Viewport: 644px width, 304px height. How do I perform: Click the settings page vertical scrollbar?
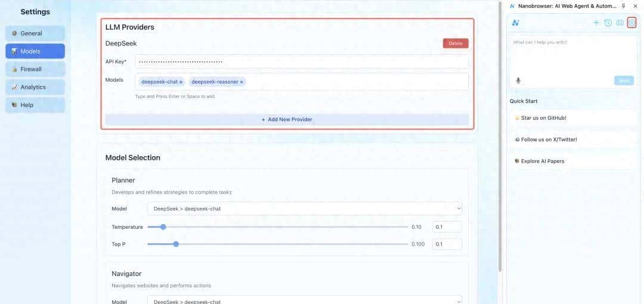pyautogui.click(x=500, y=135)
